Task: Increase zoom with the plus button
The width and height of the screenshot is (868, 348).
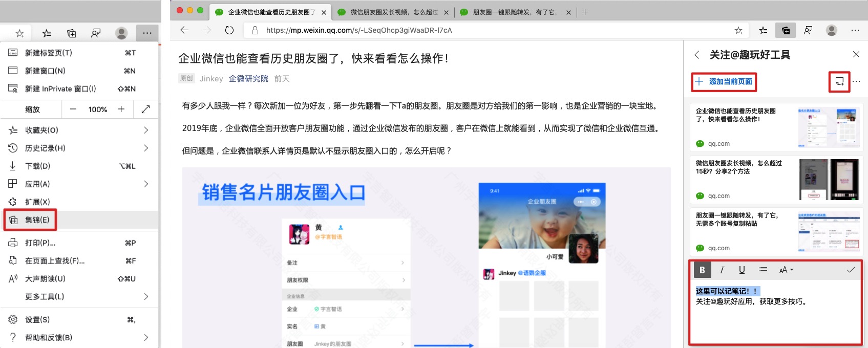Action: coord(121,109)
